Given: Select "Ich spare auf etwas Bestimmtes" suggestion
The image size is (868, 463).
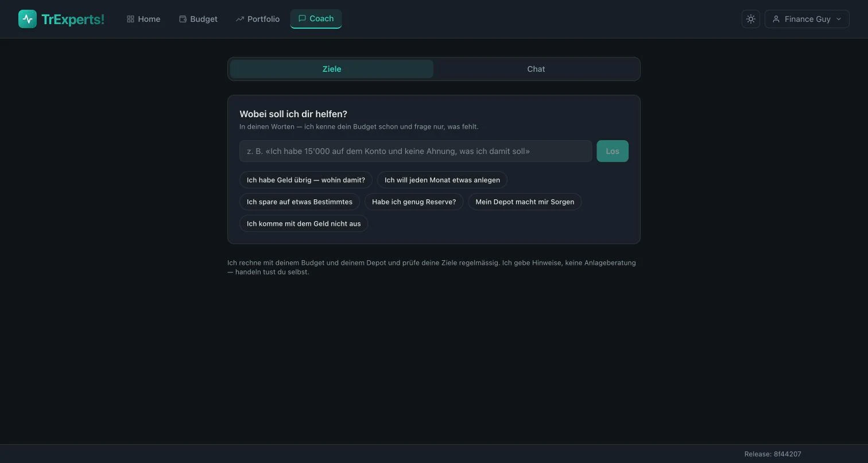Looking at the screenshot, I should click(300, 202).
